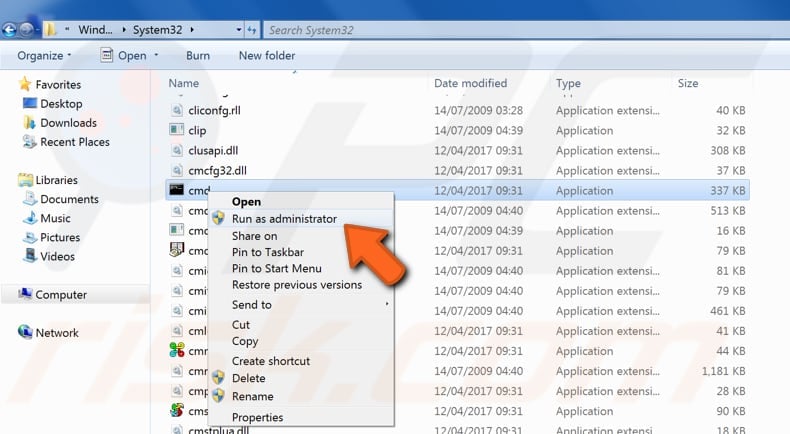Click the clip application icon
The width and height of the screenshot is (790, 434).
point(176,130)
